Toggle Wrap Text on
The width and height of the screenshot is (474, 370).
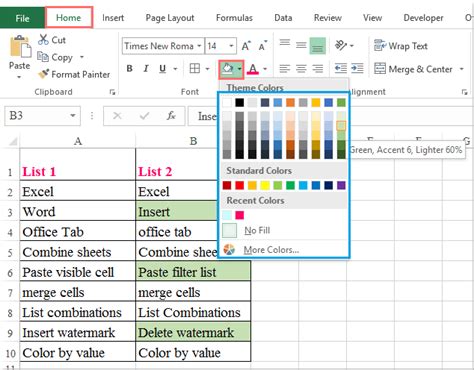(401, 46)
